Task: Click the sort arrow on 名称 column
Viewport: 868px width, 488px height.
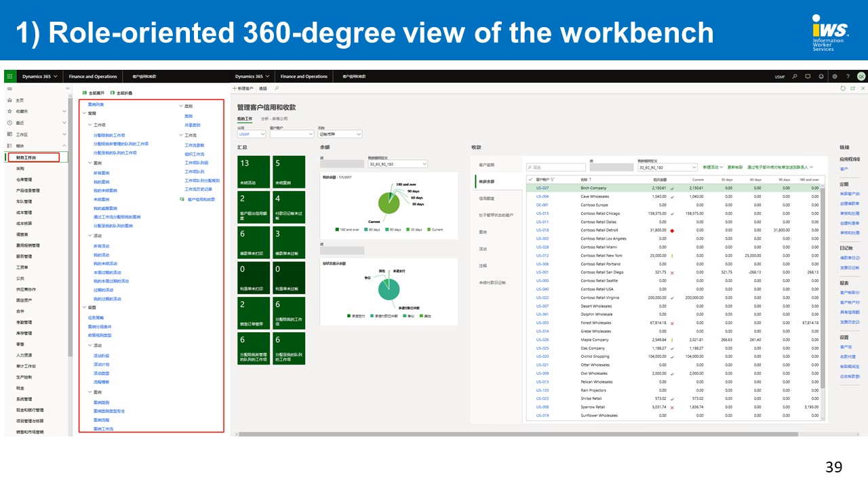Action: coord(591,180)
